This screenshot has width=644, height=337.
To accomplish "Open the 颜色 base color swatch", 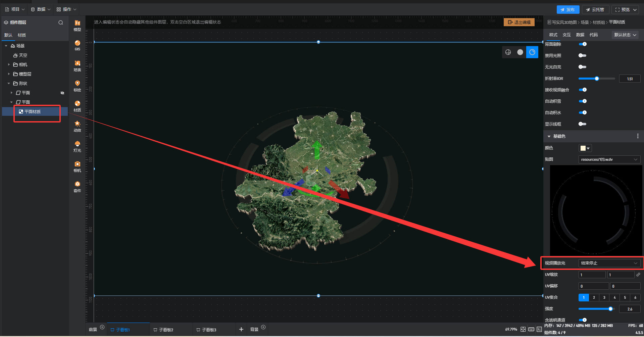I will [585, 148].
